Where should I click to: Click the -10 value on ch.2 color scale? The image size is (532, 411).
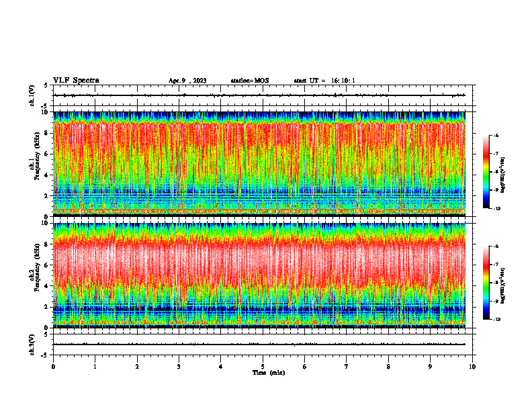point(497,320)
